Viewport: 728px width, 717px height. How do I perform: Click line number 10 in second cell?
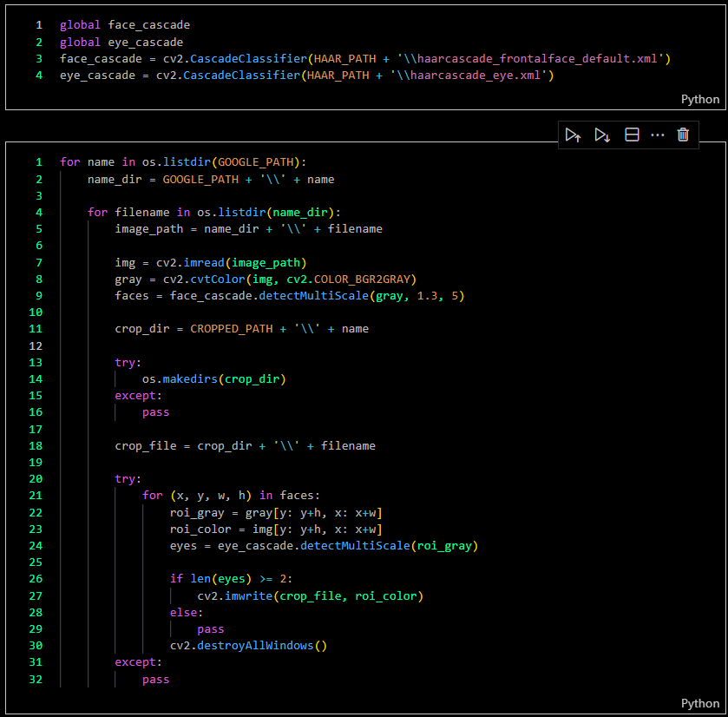(x=36, y=312)
